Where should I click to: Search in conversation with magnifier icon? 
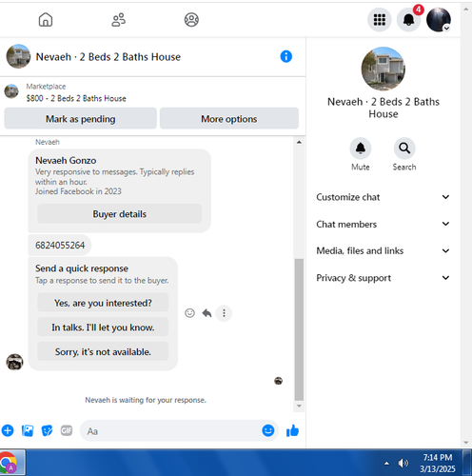404,149
